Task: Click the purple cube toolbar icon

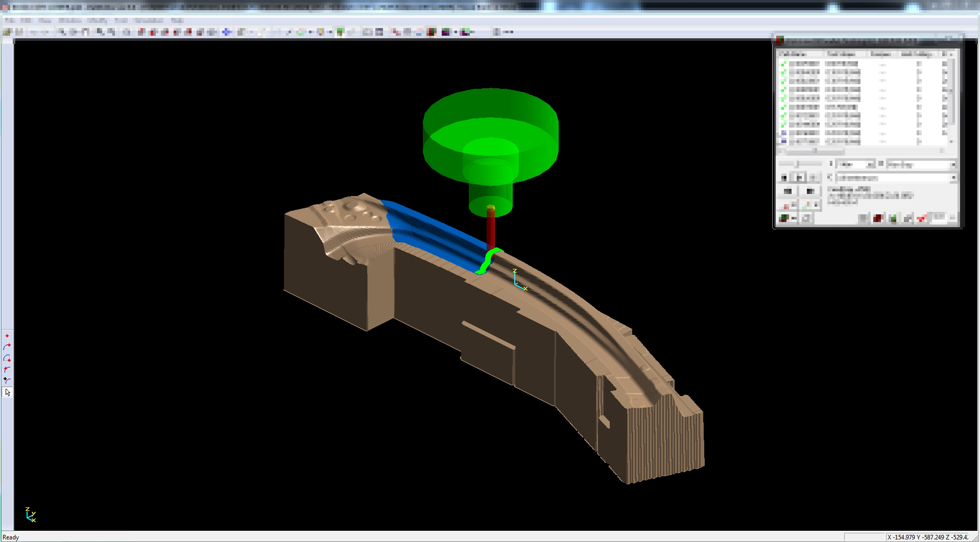Action: point(446,32)
